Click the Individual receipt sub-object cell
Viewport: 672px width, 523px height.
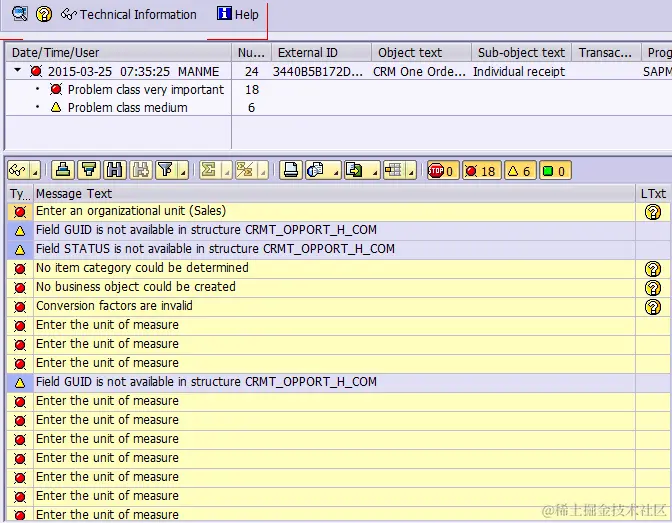click(519, 72)
